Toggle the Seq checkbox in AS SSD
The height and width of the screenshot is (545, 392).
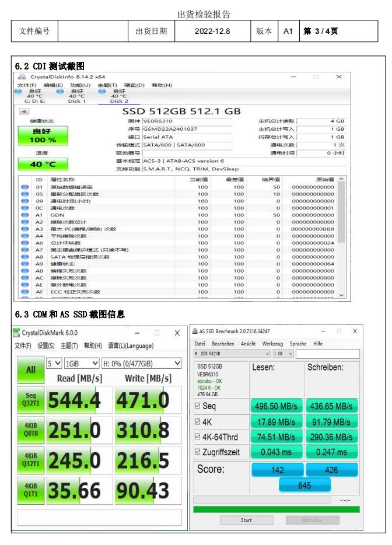coord(198,406)
